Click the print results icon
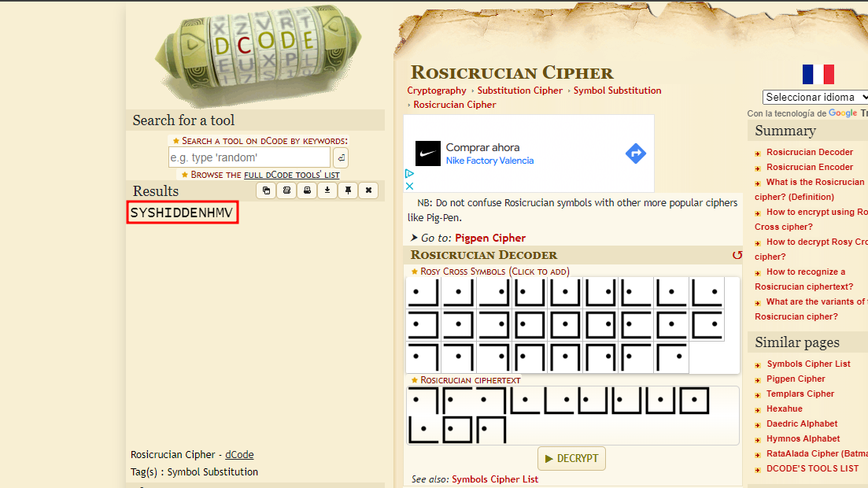 (307, 190)
